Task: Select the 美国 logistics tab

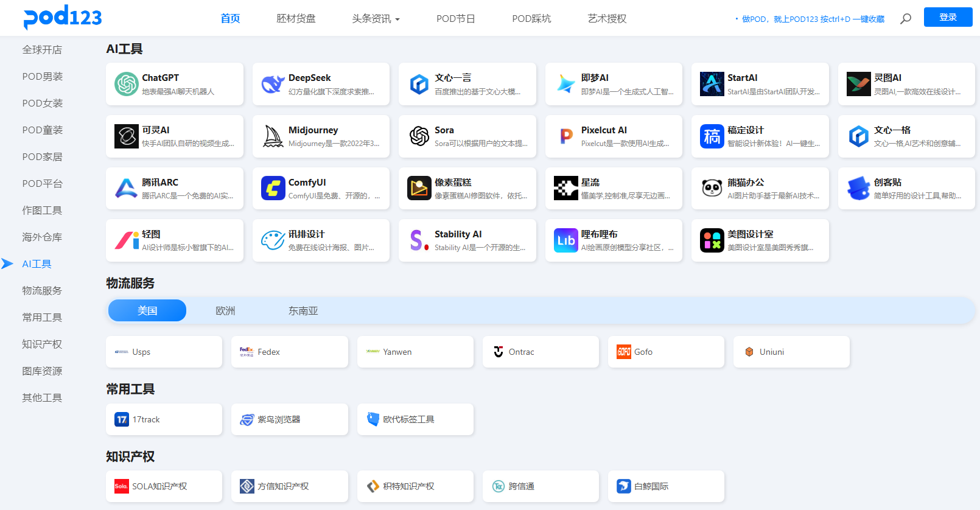Action: [x=147, y=310]
